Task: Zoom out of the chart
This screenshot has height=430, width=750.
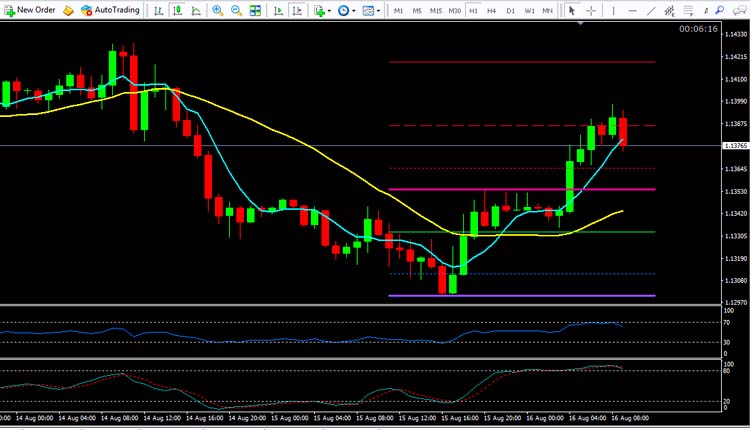Action: 236,10
